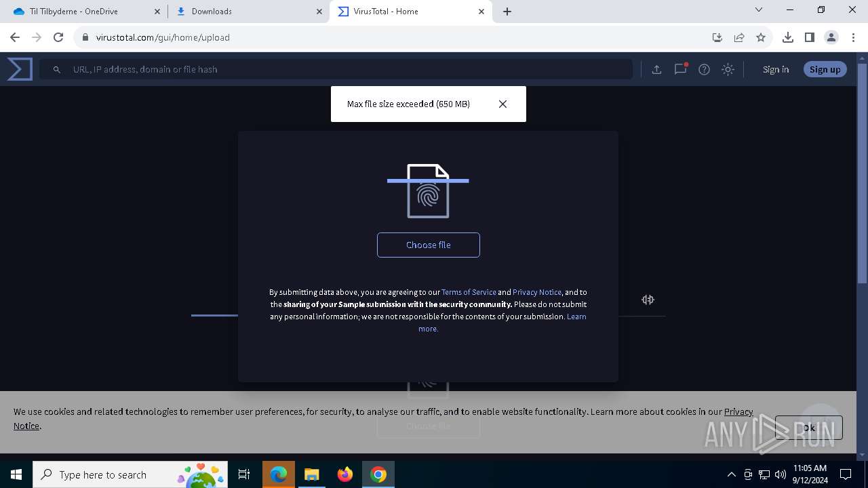
Task: Go back to the previous page
Action: click(x=15, y=37)
